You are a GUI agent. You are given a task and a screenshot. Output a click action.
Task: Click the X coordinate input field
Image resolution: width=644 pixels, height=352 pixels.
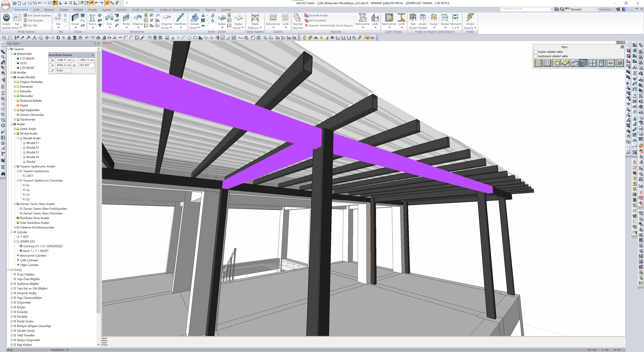click(x=64, y=60)
